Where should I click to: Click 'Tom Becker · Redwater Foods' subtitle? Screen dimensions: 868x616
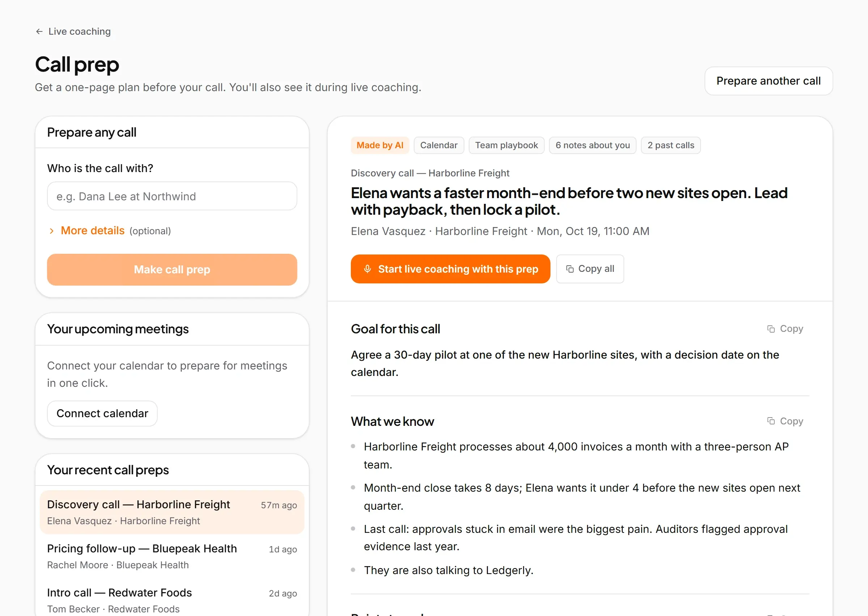click(114, 609)
